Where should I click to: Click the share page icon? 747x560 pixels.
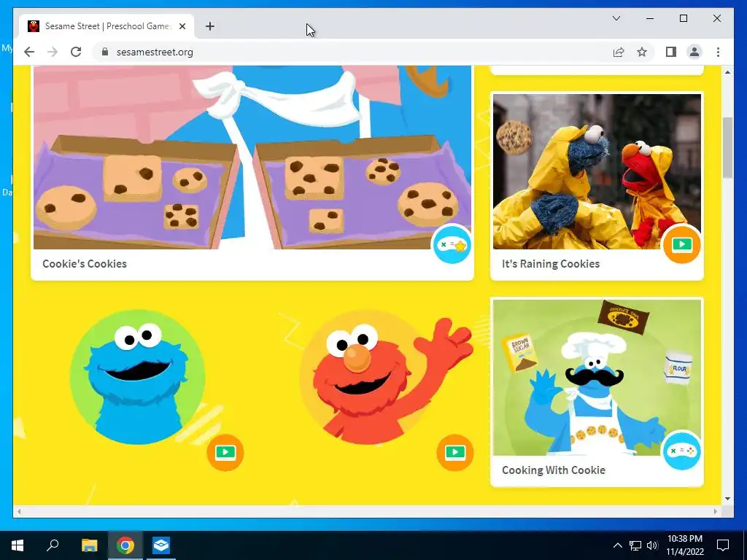619,52
